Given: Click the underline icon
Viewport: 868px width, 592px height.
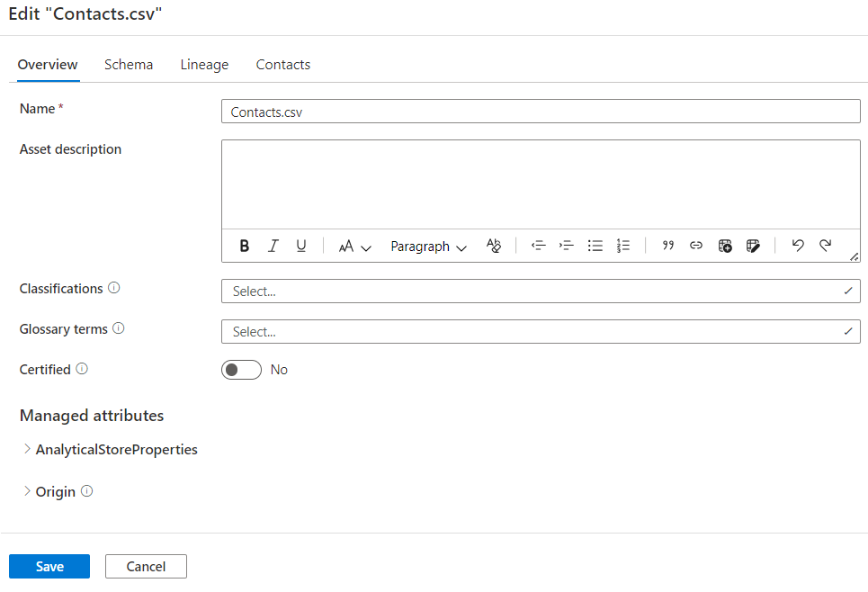Looking at the screenshot, I should [x=301, y=246].
